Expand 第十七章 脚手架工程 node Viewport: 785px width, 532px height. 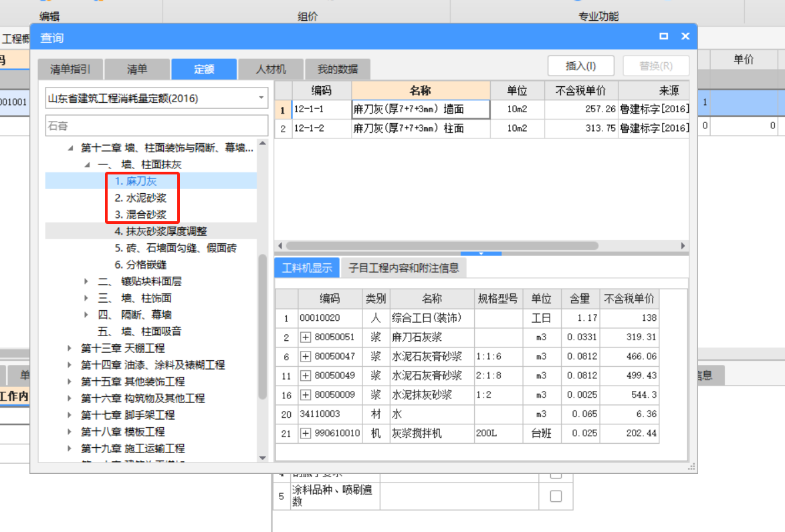[70, 414]
